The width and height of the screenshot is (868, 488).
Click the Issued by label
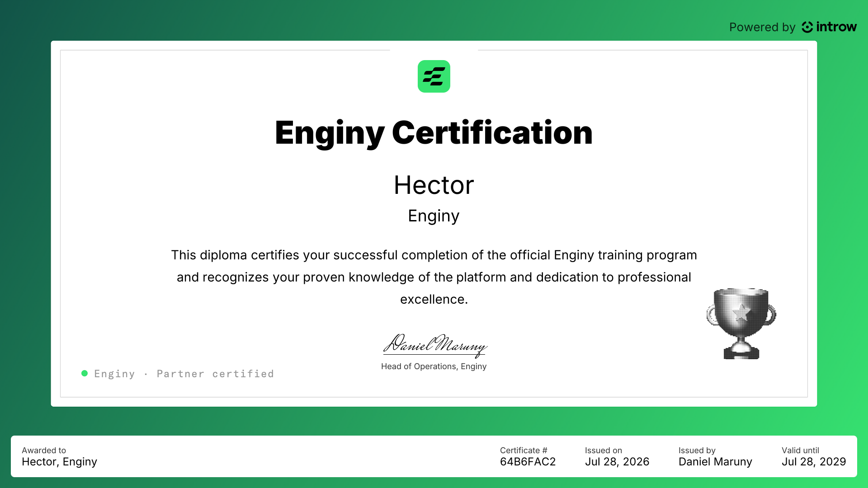coord(697,450)
